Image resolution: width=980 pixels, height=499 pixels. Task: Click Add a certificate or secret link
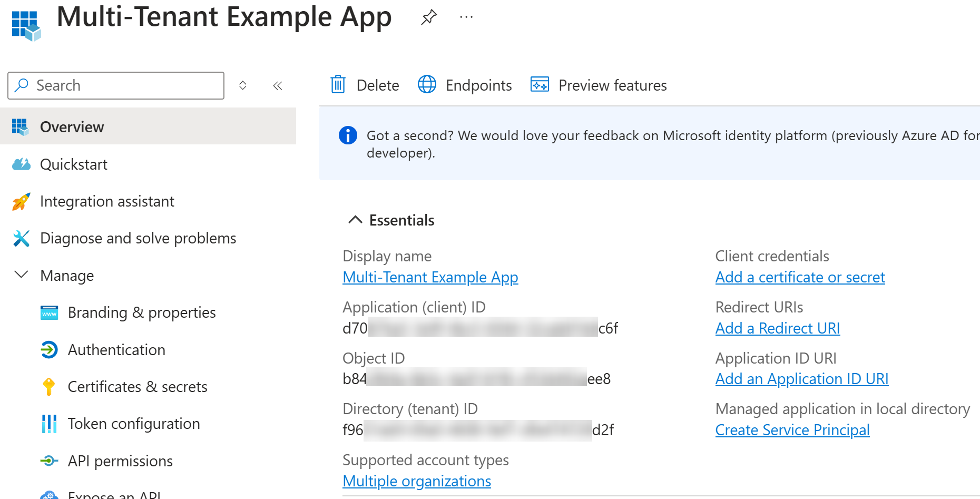[x=800, y=277]
